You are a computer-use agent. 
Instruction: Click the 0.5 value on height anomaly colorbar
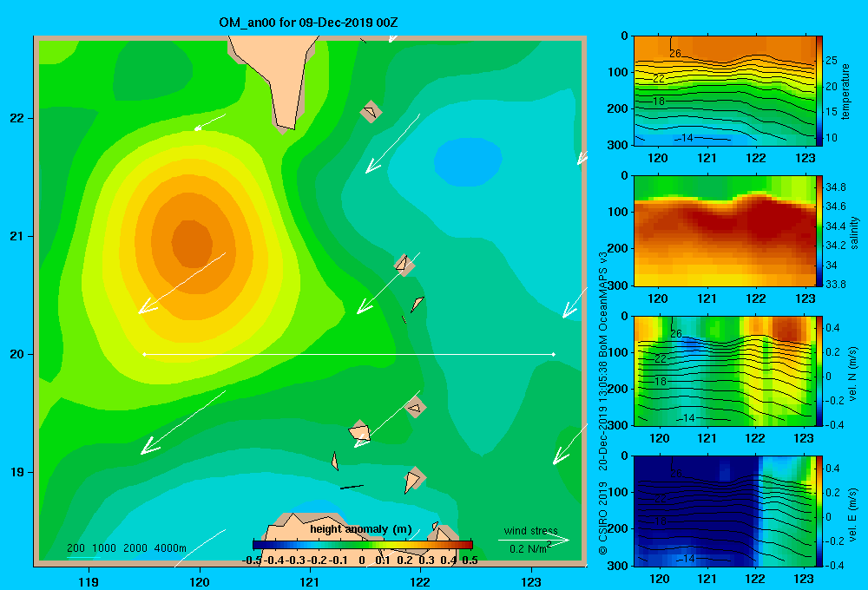click(x=470, y=560)
